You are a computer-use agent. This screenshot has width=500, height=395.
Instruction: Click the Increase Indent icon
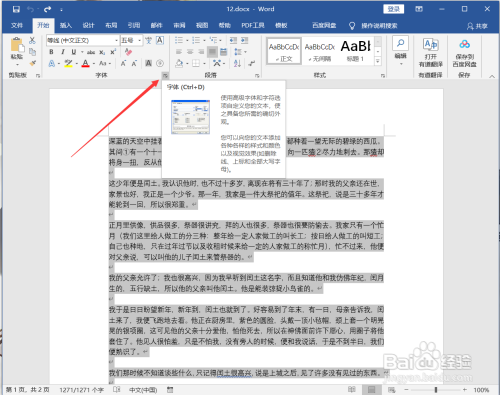245,40
